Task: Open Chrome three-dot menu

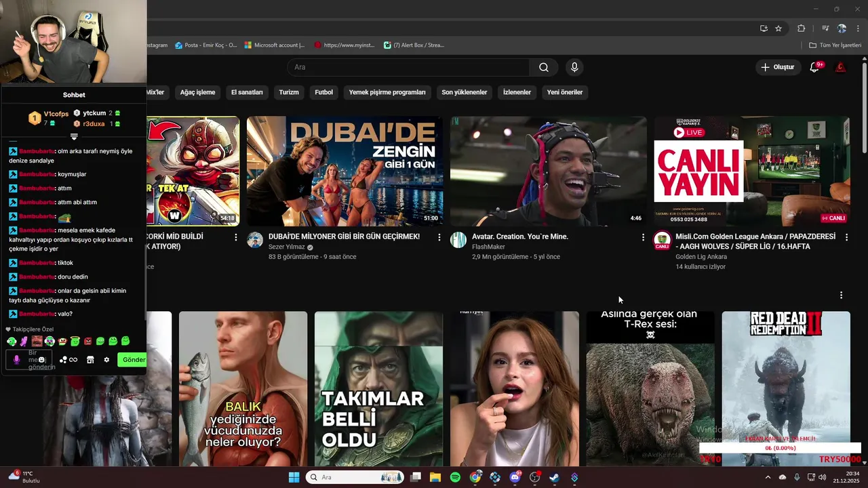Action: pos(859,28)
